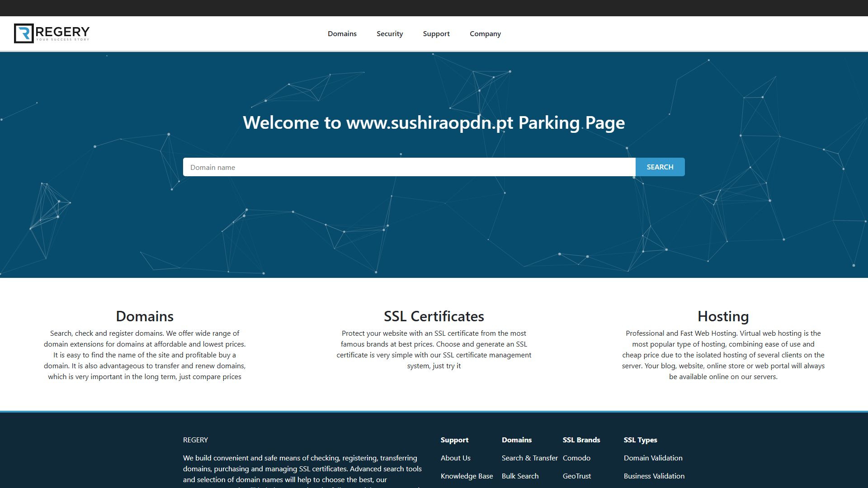Open Domain Validation SSL type link
Image resolution: width=868 pixels, height=488 pixels.
click(x=653, y=458)
